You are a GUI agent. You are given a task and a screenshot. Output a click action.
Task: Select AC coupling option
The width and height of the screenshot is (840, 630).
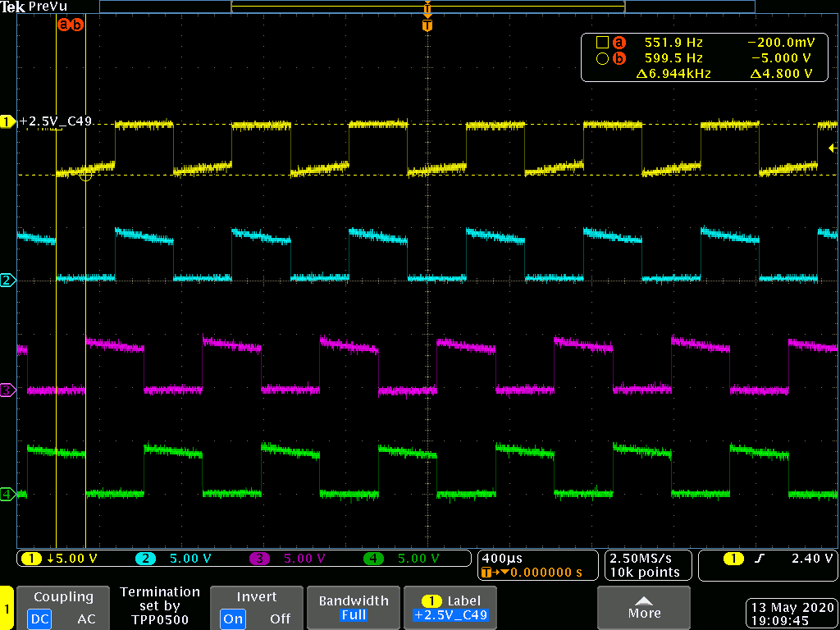point(86,619)
